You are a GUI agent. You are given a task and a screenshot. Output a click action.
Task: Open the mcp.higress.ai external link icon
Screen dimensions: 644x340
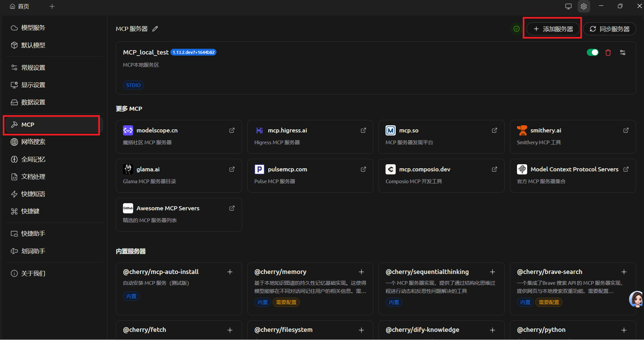click(x=363, y=130)
